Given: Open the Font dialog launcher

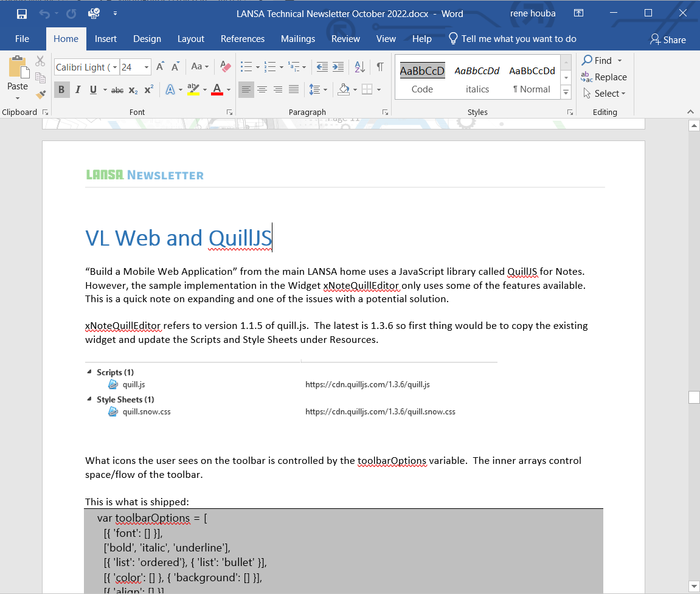Looking at the screenshot, I should [229, 112].
